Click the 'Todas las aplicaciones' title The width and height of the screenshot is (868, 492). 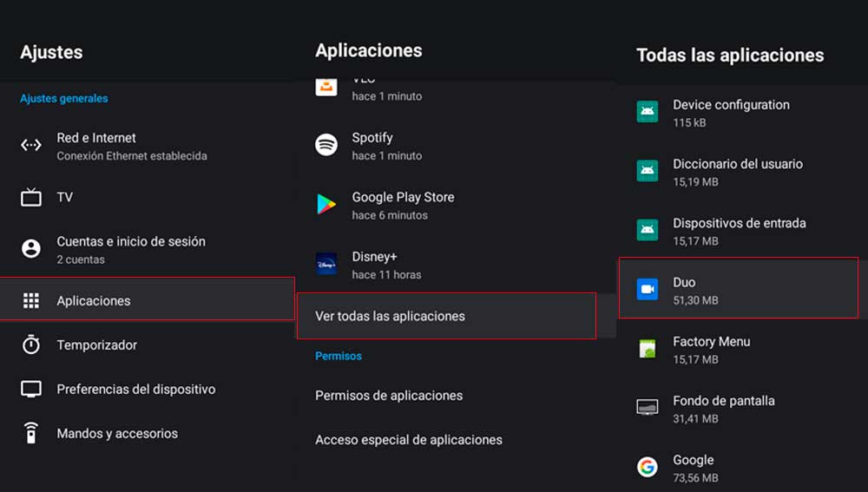[x=730, y=56]
